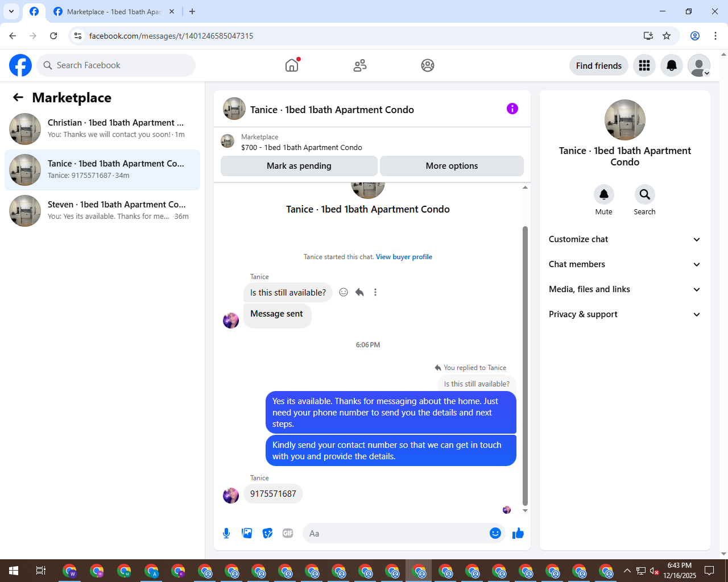Install app icon in address bar
The image size is (728, 582).
pyautogui.click(x=648, y=36)
